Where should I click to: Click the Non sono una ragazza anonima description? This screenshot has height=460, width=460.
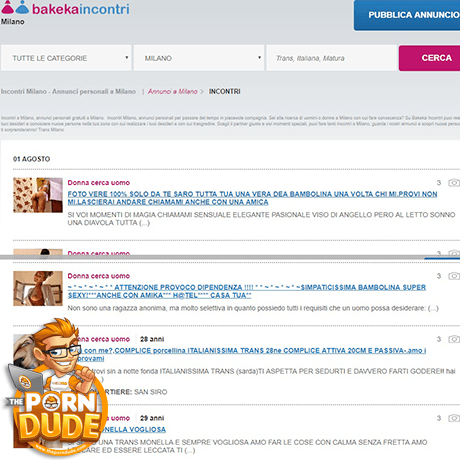253,308
